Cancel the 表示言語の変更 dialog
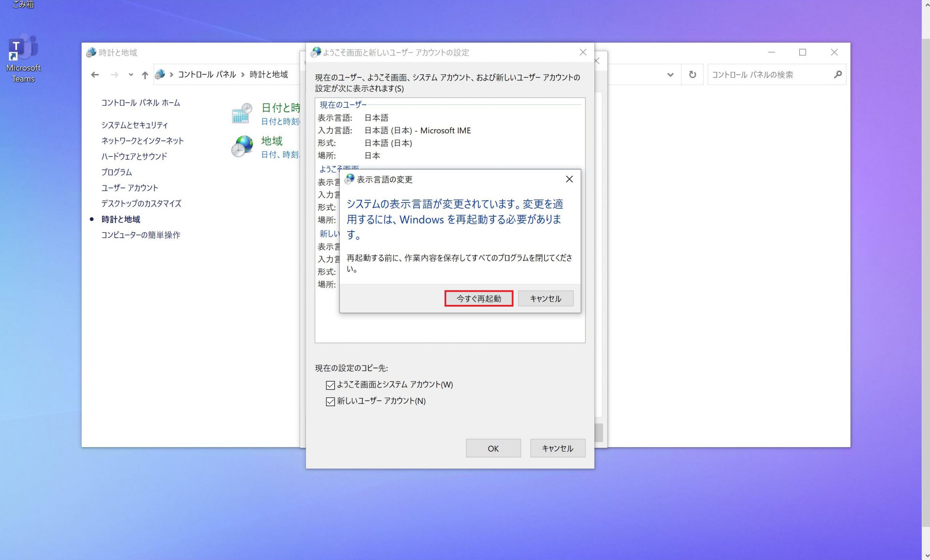This screenshot has width=930, height=560. click(545, 298)
